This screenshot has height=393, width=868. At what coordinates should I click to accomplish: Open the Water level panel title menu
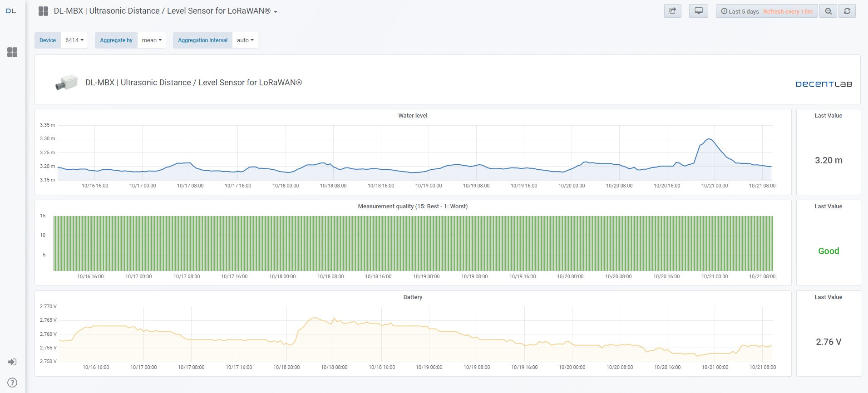click(x=413, y=116)
